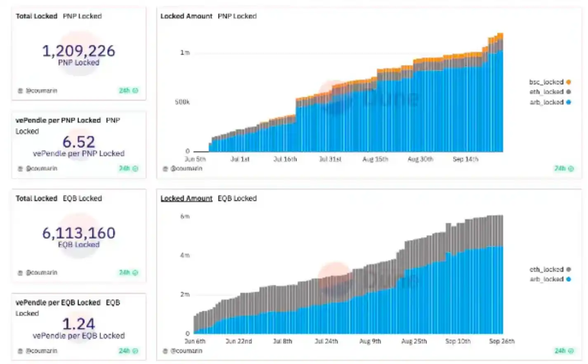Click the author avatar icon in the Total Locked PNP panel
Image resolution: width=588 pixels, height=364 pixels.
20,91
